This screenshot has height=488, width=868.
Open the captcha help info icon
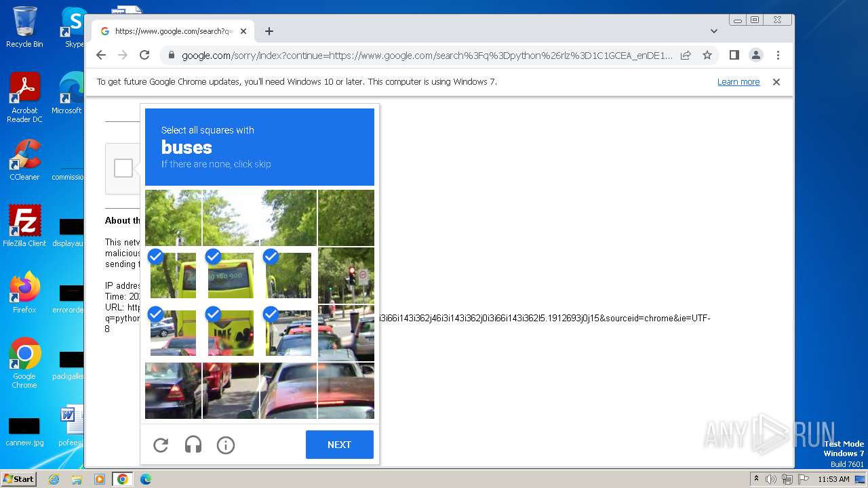226,445
